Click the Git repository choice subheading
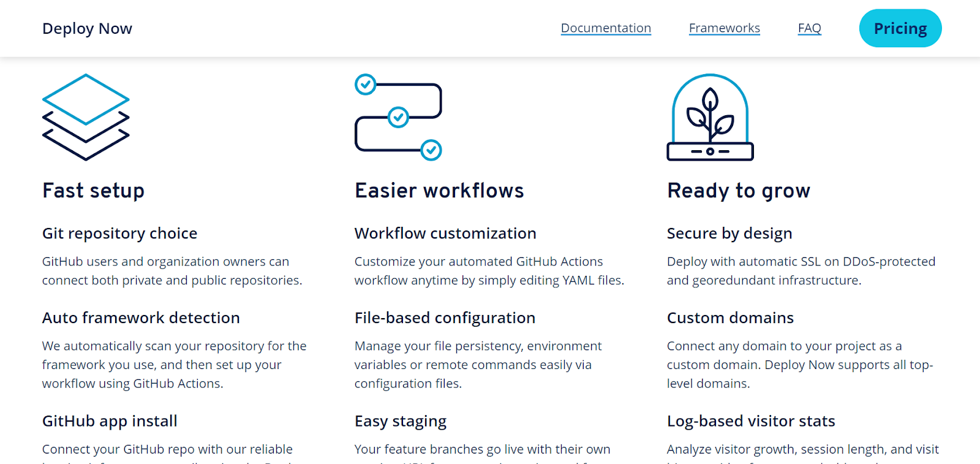The width and height of the screenshot is (980, 464). point(119,234)
